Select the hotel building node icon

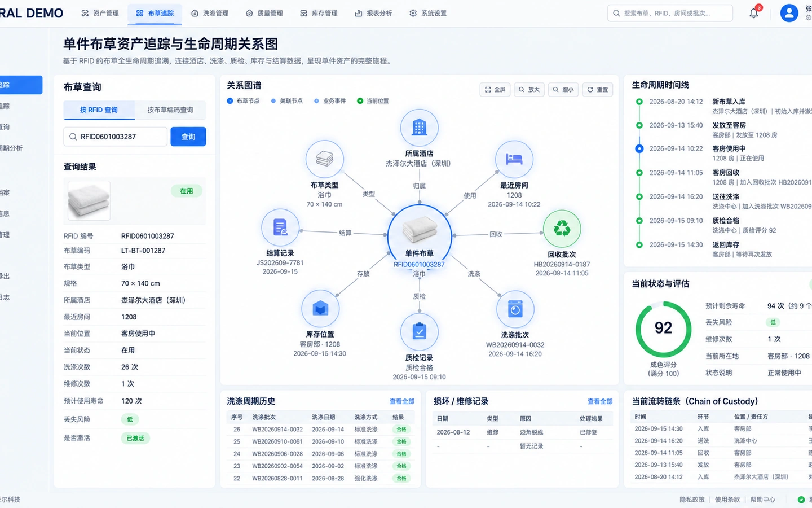pyautogui.click(x=419, y=128)
